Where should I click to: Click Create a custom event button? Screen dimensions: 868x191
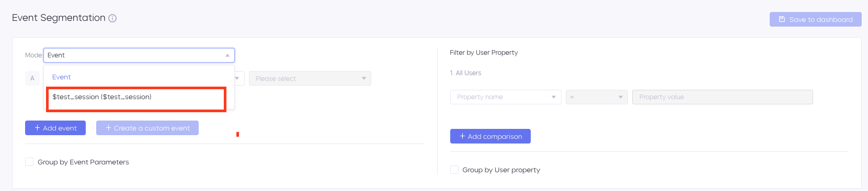[x=147, y=128]
